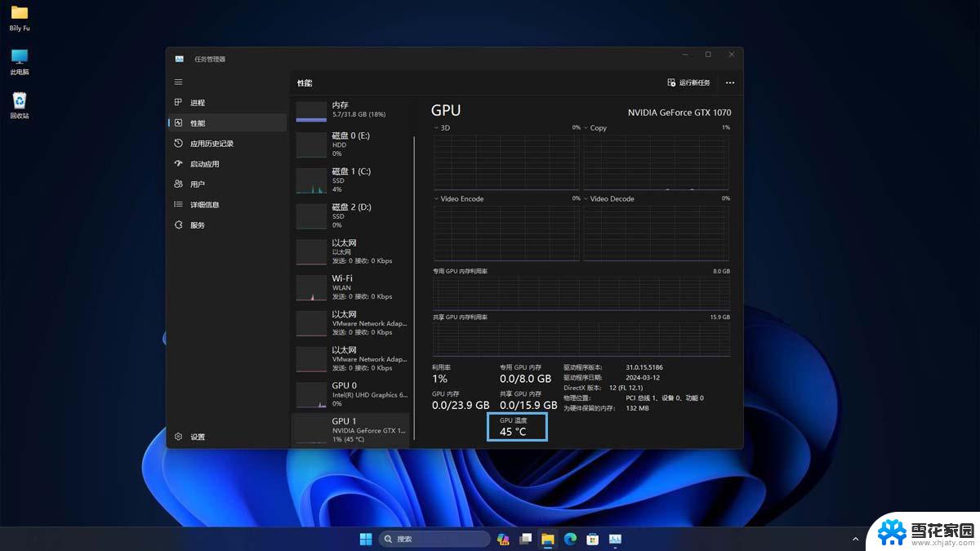Open the 服务 (Services) page

click(x=227, y=225)
